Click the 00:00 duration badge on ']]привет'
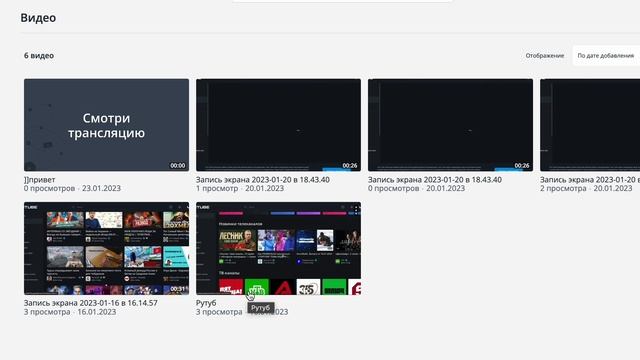Image resolution: width=640 pixels, height=360 pixels. [178, 165]
